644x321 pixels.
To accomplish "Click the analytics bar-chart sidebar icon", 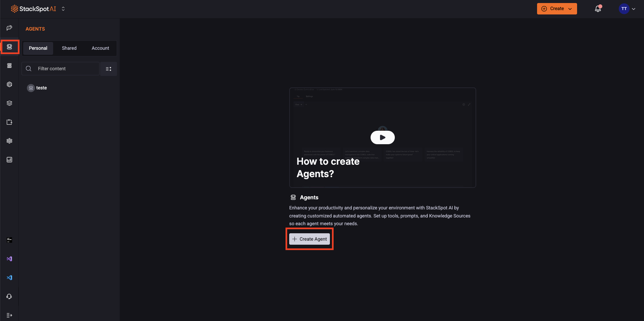I will (x=9, y=160).
